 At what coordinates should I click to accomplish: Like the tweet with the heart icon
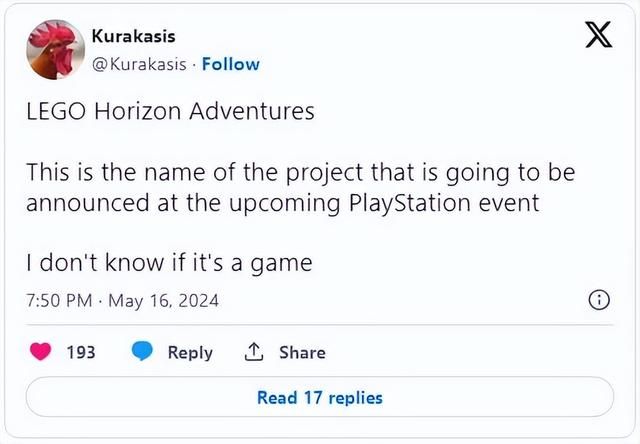click(x=41, y=352)
